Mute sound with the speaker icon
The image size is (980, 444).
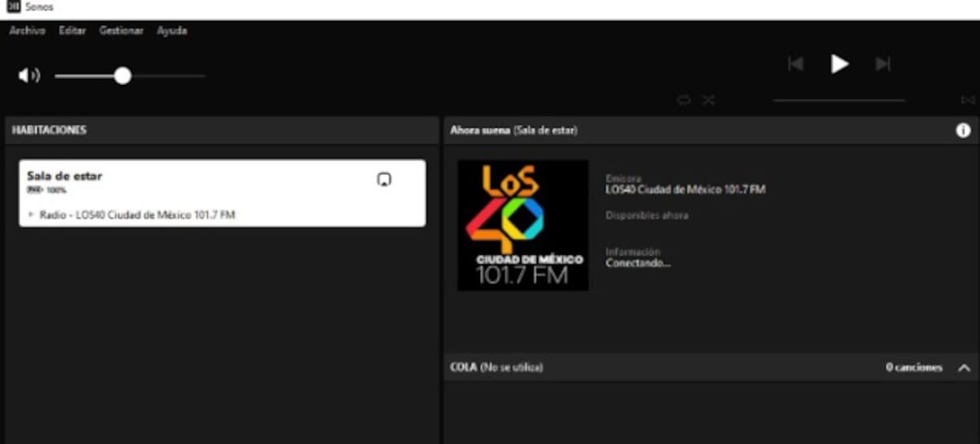(29, 76)
